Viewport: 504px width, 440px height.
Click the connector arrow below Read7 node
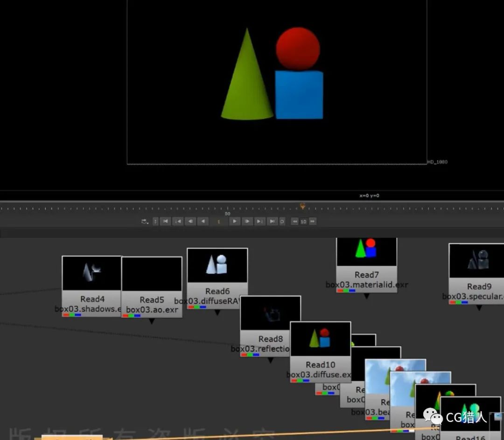tap(367, 296)
